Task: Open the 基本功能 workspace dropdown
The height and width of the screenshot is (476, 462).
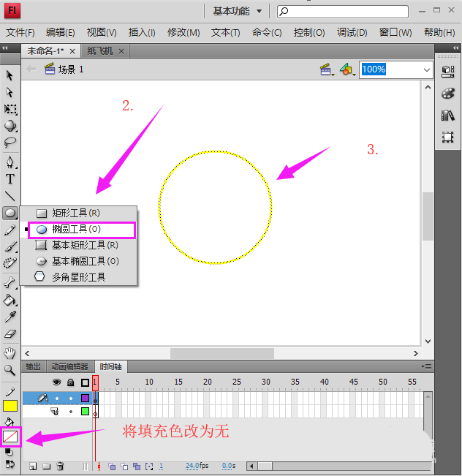Action: point(237,12)
